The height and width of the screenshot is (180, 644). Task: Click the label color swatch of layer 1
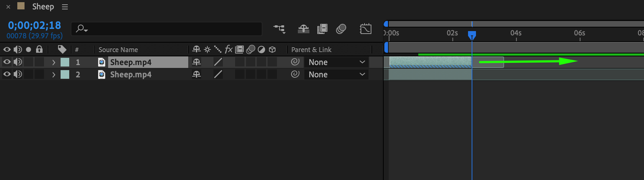(65, 62)
